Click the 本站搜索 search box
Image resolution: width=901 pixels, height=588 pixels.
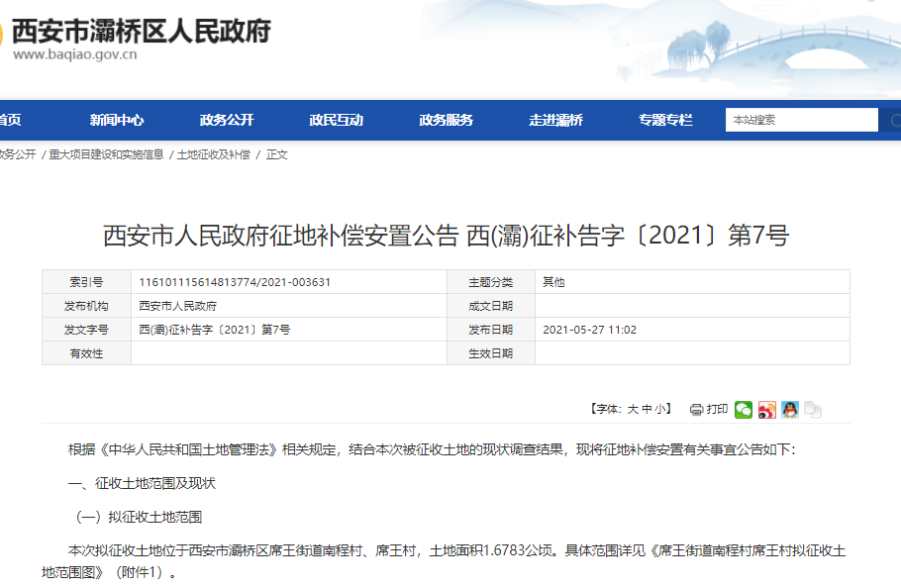tap(800, 121)
